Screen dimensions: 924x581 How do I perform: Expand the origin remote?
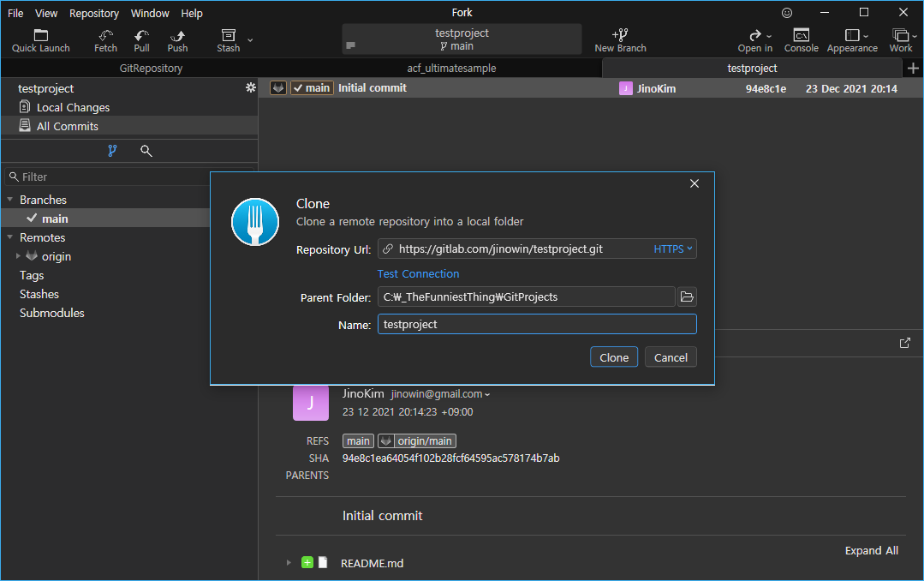click(x=18, y=256)
